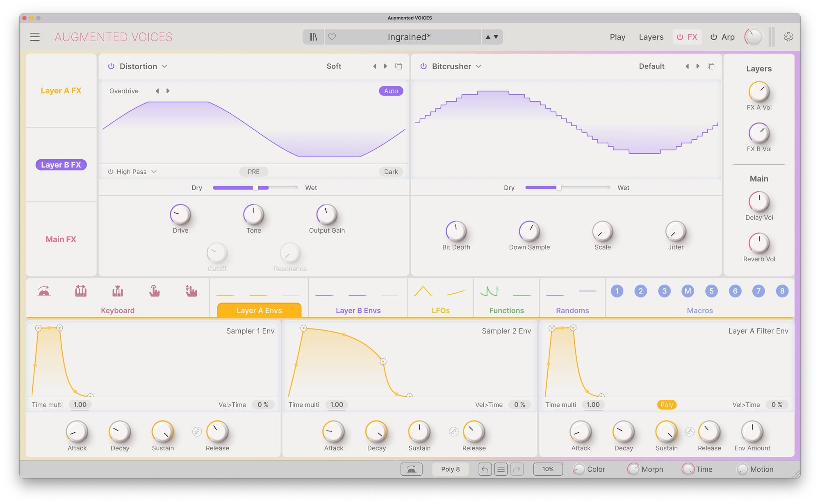This screenshot has height=504, width=820.
Task: Open the Layer B Envs tab
Action: point(358,310)
